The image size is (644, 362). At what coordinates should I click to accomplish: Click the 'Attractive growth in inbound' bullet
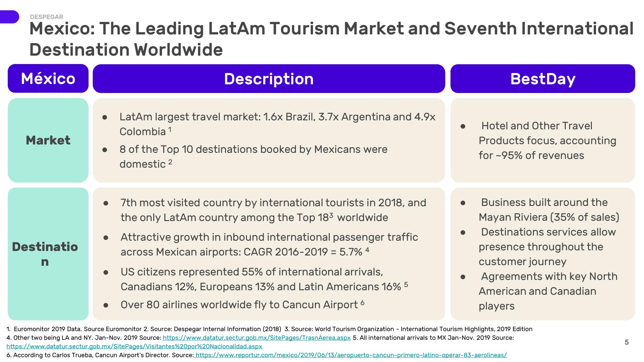click(269, 244)
